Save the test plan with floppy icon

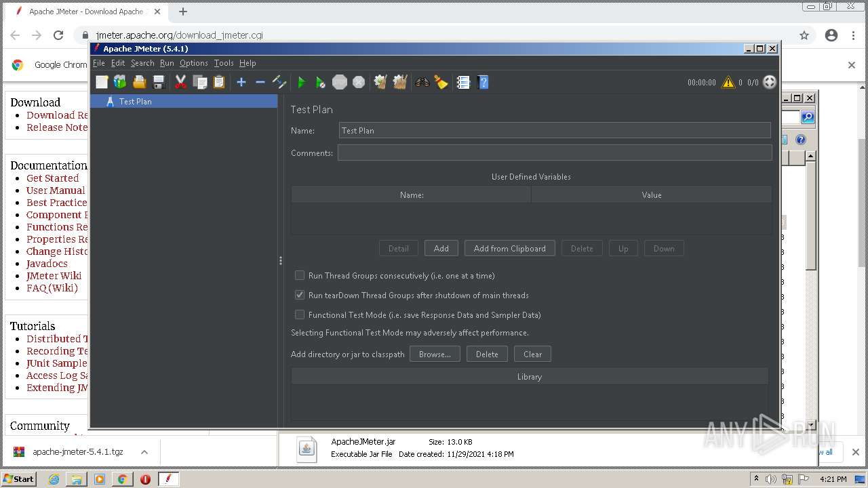(159, 82)
